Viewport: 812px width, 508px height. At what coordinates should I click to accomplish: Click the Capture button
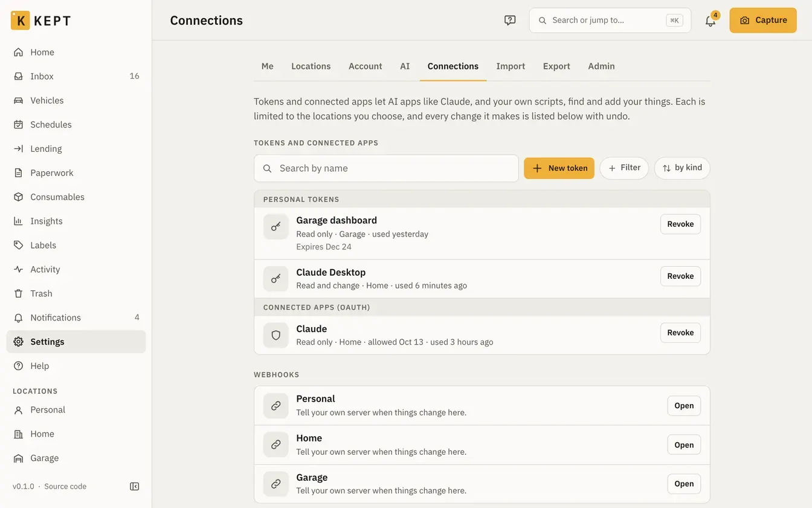(763, 21)
